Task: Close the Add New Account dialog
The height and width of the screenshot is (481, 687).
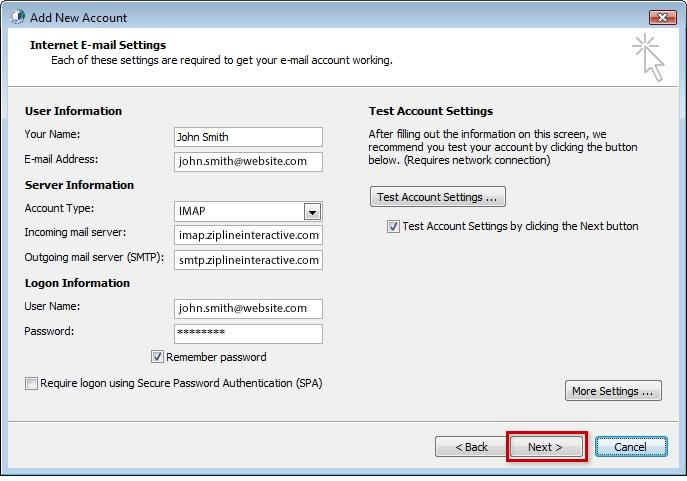Action: pyautogui.click(x=662, y=17)
